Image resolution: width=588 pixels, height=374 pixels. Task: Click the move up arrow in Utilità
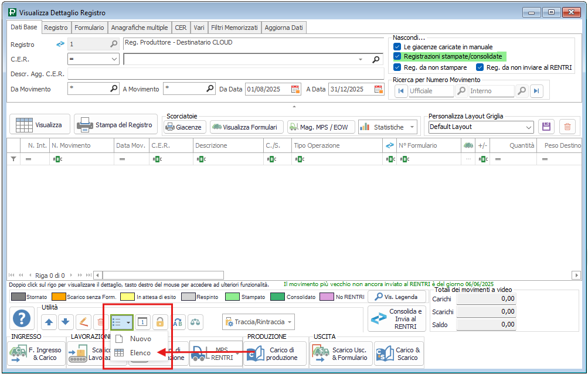pos(48,322)
